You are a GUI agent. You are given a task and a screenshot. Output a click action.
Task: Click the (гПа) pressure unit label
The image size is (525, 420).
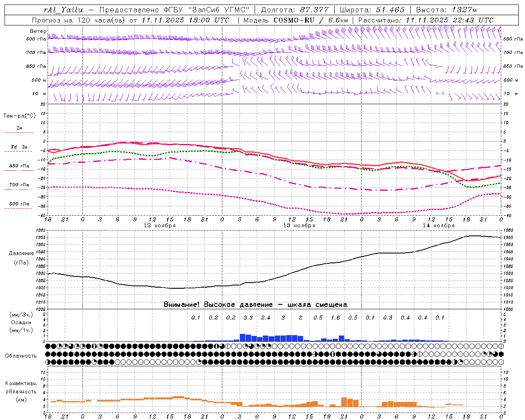point(21,263)
